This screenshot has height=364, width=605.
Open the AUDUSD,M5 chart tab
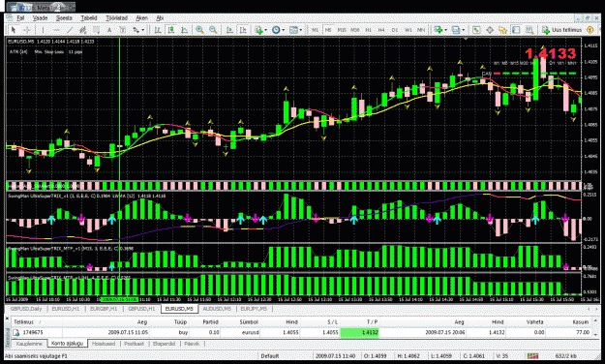[217, 309]
